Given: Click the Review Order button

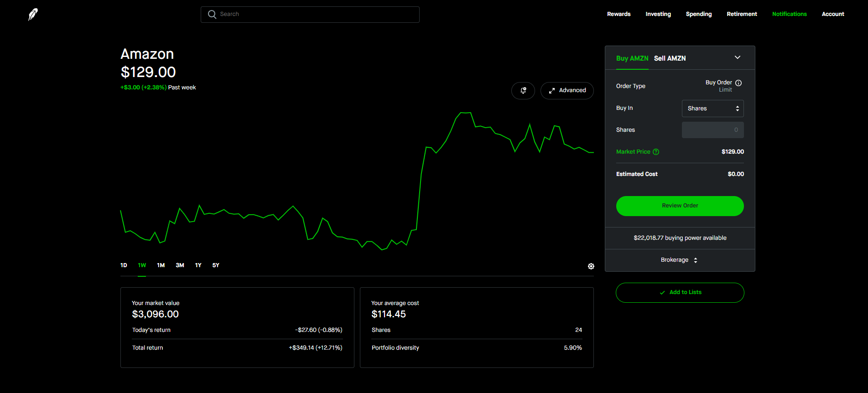Looking at the screenshot, I should pyautogui.click(x=680, y=206).
